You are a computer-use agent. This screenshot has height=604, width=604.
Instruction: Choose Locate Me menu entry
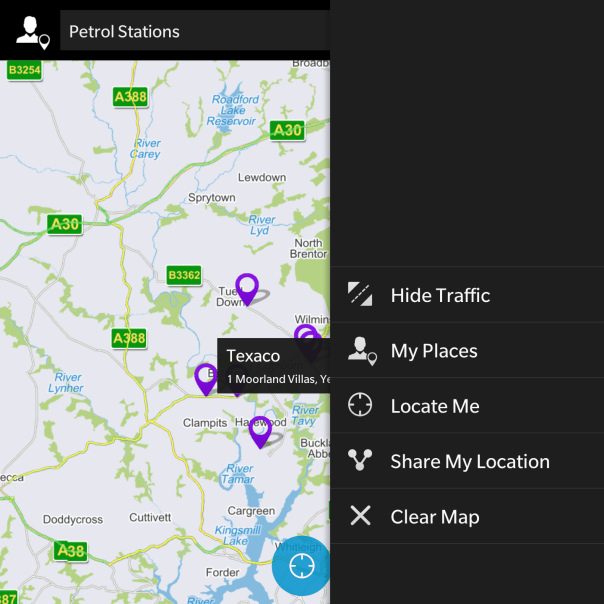[467, 406]
